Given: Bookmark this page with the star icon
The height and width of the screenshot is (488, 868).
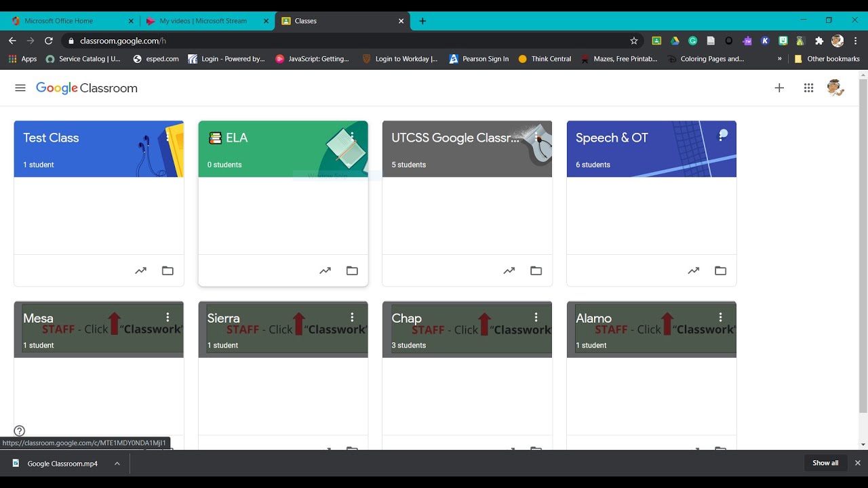Looking at the screenshot, I should point(634,41).
